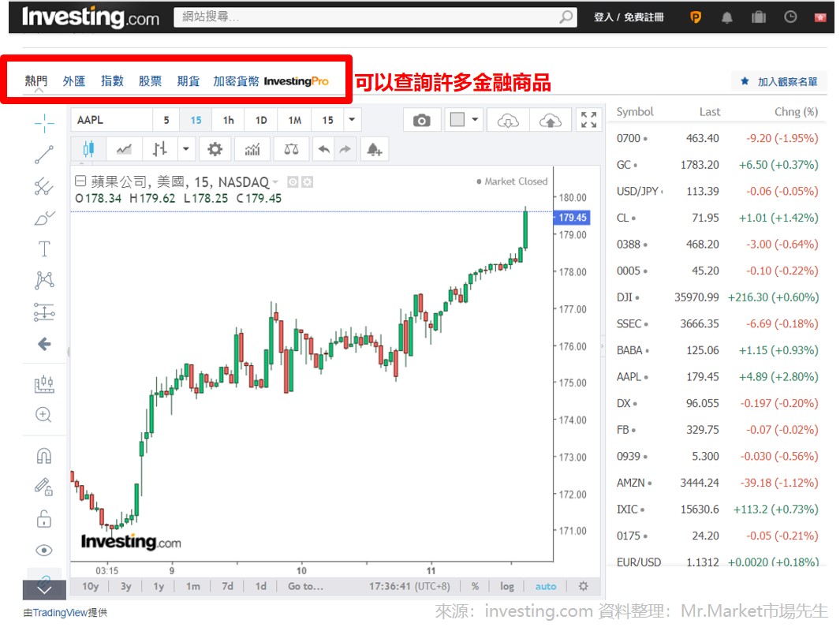This screenshot has height=631, width=840.
Task: Open compare symbols scales icon
Action: [x=291, y=149]
